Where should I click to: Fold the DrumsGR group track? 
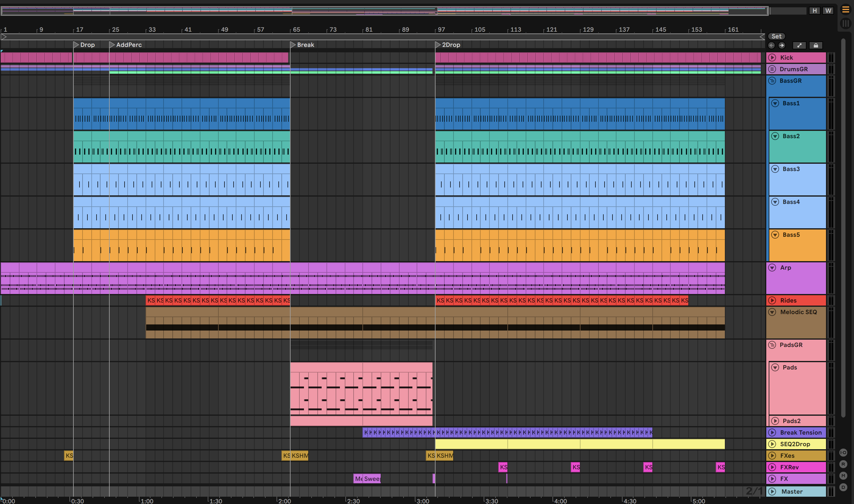tap(772, 69)
